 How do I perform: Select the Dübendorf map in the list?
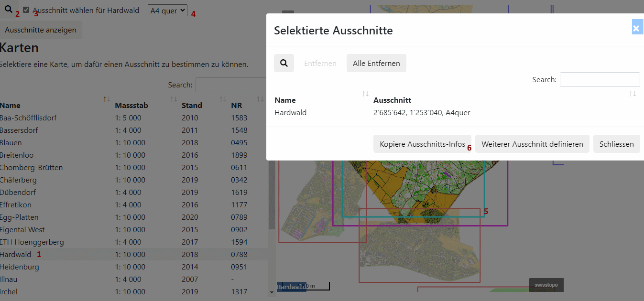click(18, 193)
